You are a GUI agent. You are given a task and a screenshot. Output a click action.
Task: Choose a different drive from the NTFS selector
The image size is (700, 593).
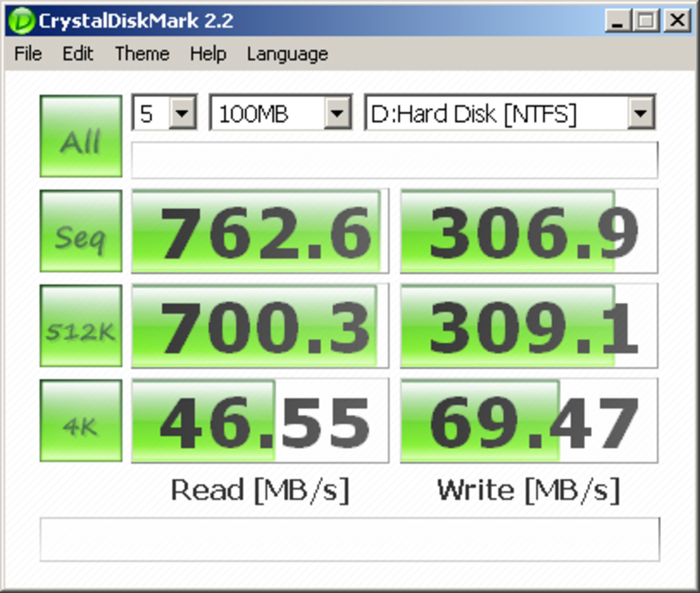[x=641, y=113]
